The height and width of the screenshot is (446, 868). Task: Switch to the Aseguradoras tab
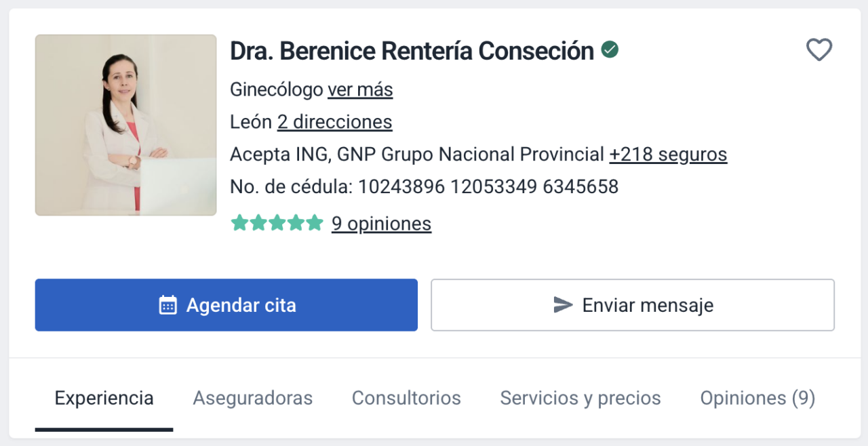(252, 398)
